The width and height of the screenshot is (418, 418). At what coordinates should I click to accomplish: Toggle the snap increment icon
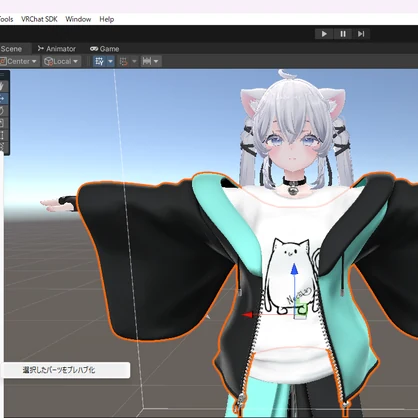(x=124, y=61)
